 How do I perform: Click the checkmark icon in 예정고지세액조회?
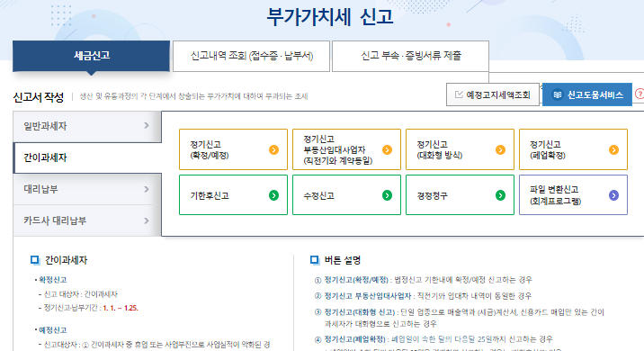coord(459,94)
